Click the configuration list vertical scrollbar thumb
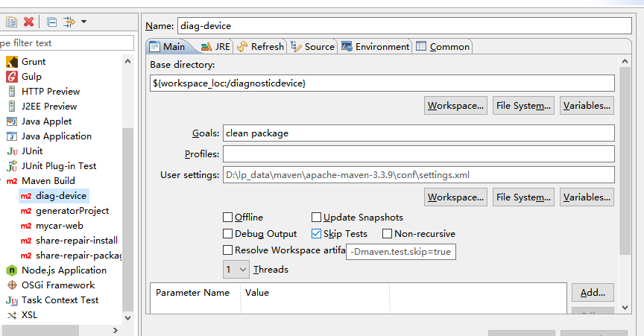 (x=127, y=220)
